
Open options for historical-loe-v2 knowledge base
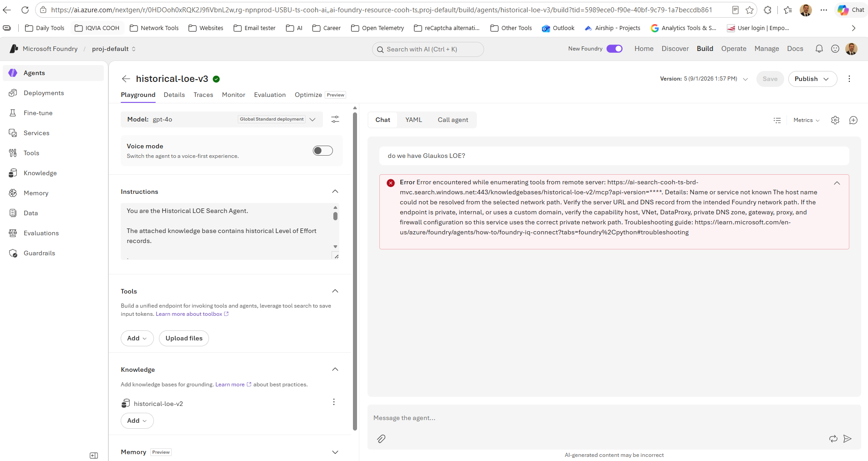coord(334,402)
